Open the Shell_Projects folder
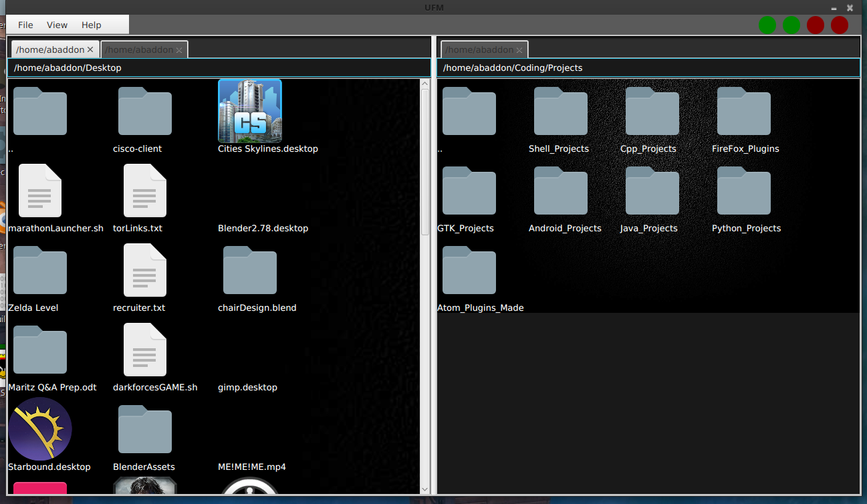Screen dimensions: 867x504 click(x=560, y=111)
